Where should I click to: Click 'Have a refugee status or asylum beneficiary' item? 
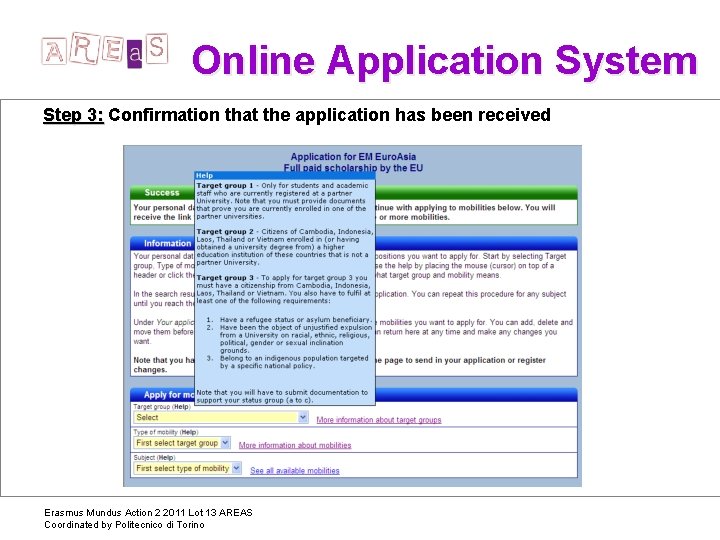(x=295, y=320)
